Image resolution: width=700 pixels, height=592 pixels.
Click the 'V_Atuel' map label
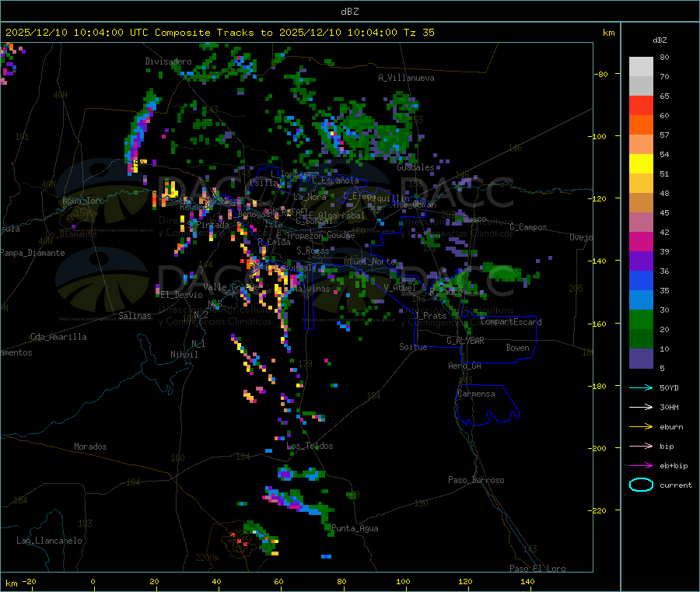400,288
